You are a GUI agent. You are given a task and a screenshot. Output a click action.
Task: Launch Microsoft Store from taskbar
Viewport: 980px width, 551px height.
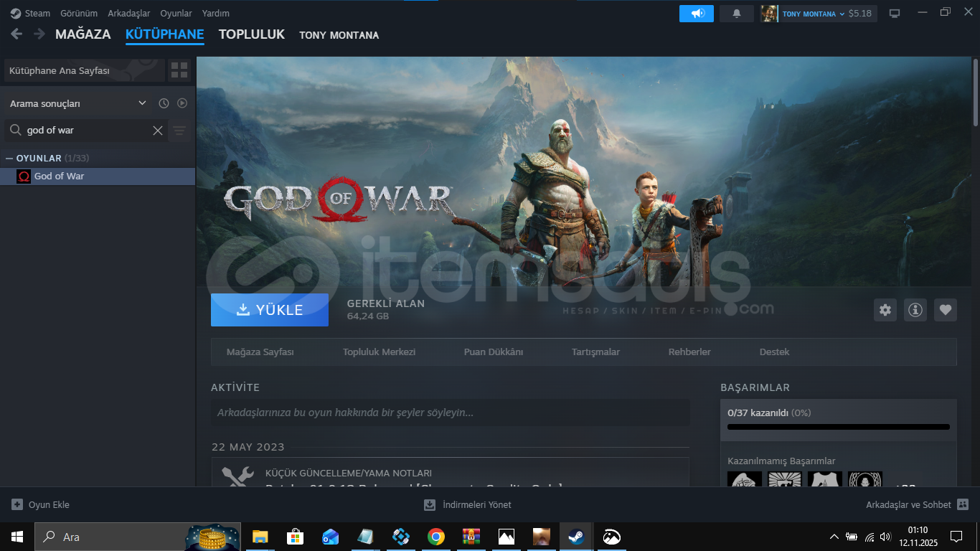click(295, 537)
